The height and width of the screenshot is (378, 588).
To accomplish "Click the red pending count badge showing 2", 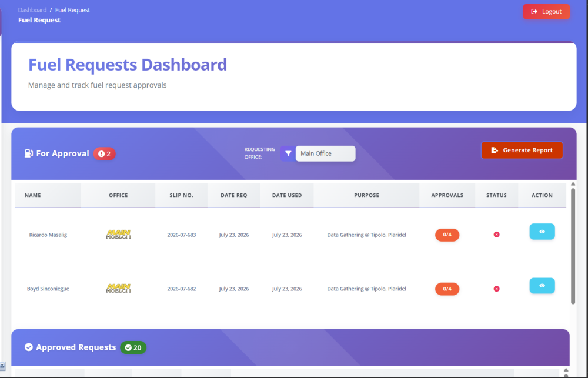I will pyautogui.click(x=104, y=154).
